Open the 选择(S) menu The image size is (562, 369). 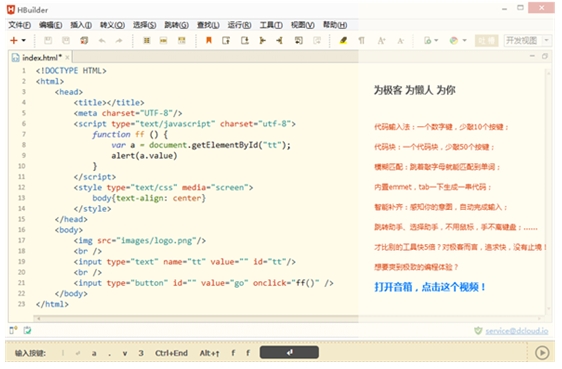pos(144,25)
